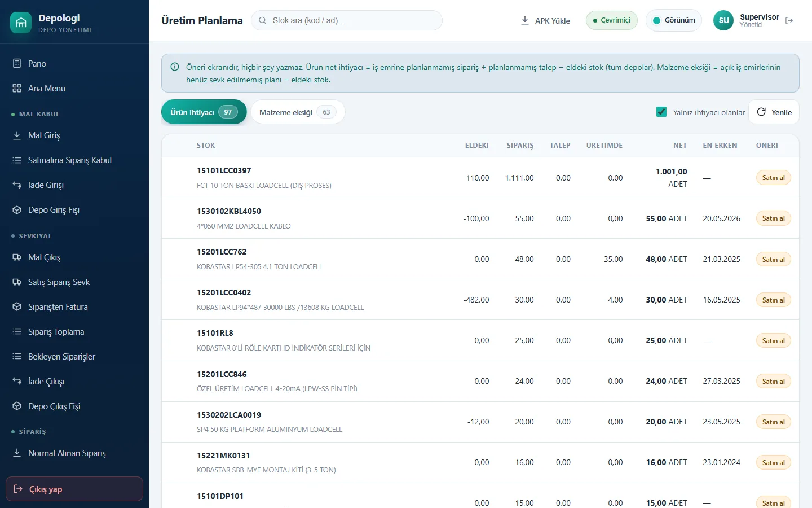Click the Depo Giriş Fişi box icon
This screenshot has width=812, height=508.
point(17,210)
